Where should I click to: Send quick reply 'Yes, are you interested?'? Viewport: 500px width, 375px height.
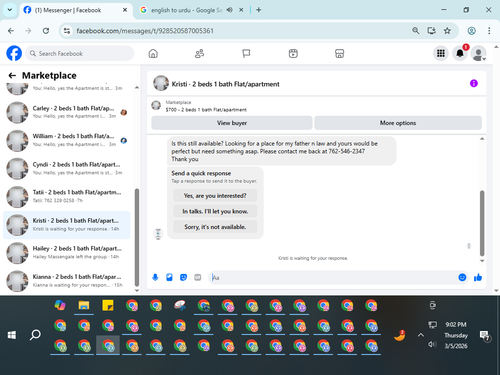point(215,196)
